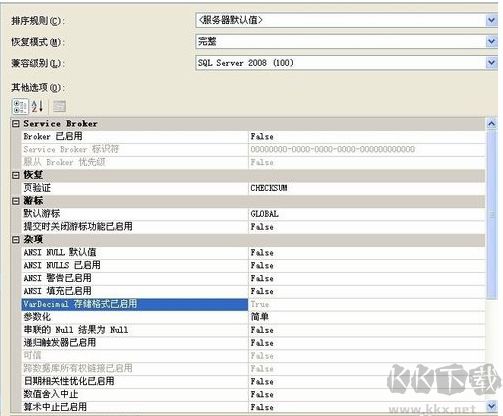The image size is (503, 416).
Task: Click the Service Broker identifier GUID value
Action: pos(333,149)
